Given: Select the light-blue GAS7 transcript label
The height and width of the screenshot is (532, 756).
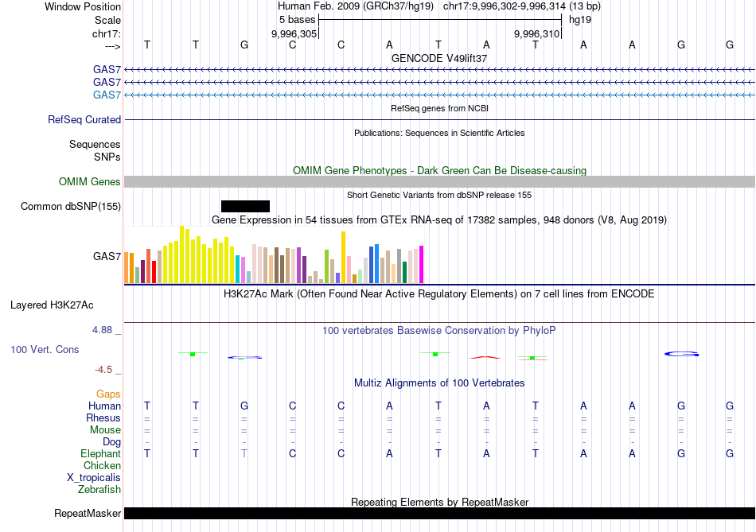Looking at the screenshot, I should point(107,95).
